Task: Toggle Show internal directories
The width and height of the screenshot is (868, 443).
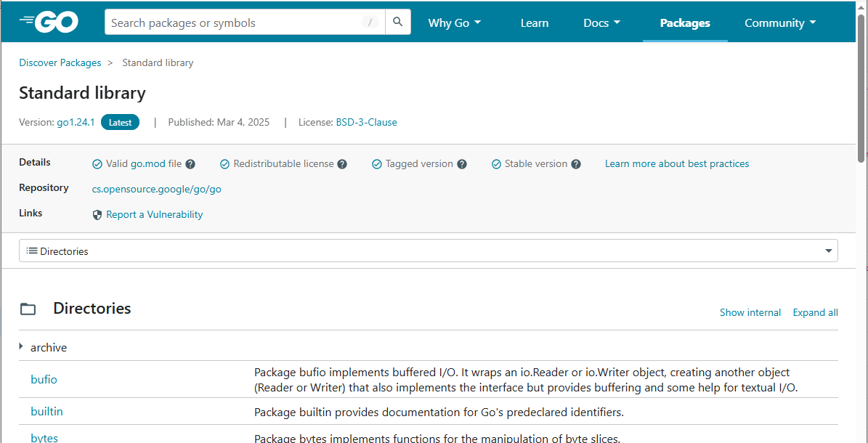Action: point(750,312)
